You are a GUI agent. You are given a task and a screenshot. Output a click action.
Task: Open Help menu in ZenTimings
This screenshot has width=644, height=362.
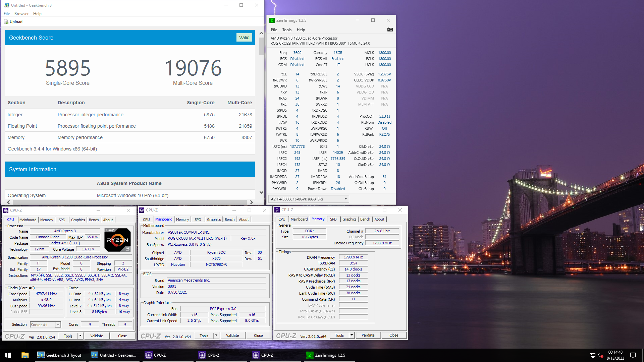(x=301, y=30)
